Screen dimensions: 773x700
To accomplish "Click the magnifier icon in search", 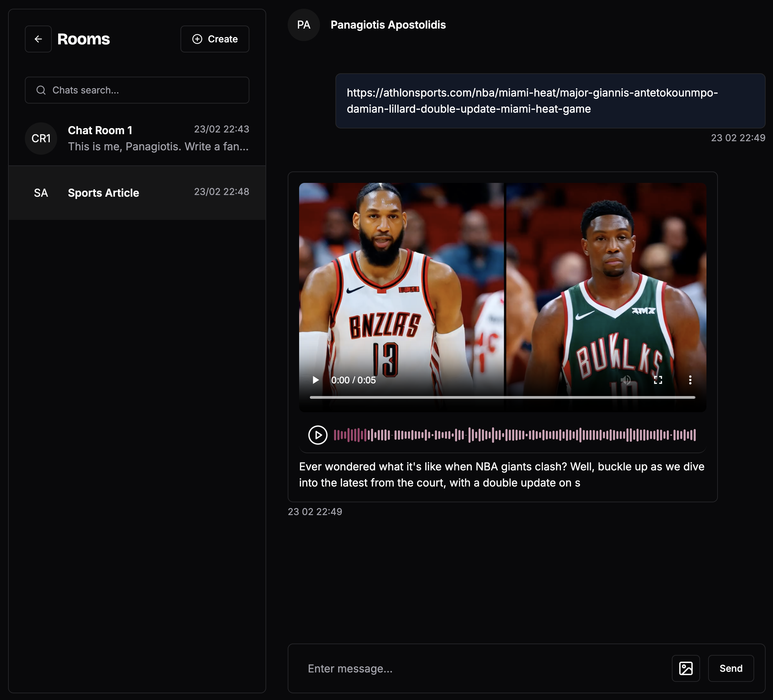I will pos(41,90).
